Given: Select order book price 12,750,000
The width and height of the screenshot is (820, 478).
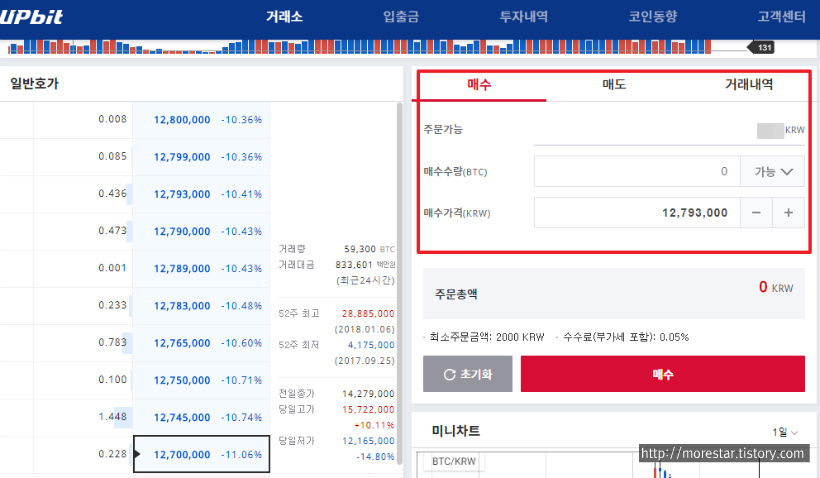Looking at the screenshot, I should coord(182,380).
